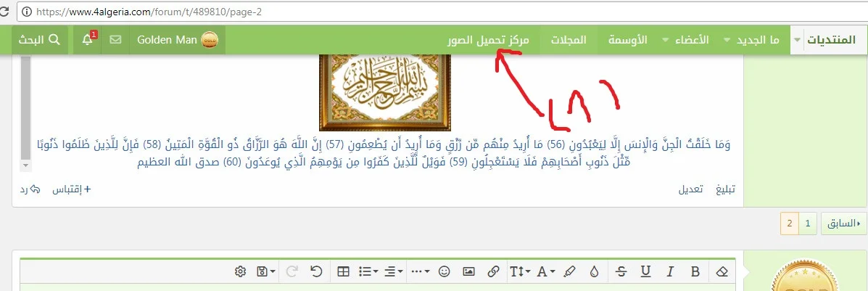The height and width of the screenshot is (291, 868).
Task: Click the insert image icon in editor
Action: tap(468, 271)
